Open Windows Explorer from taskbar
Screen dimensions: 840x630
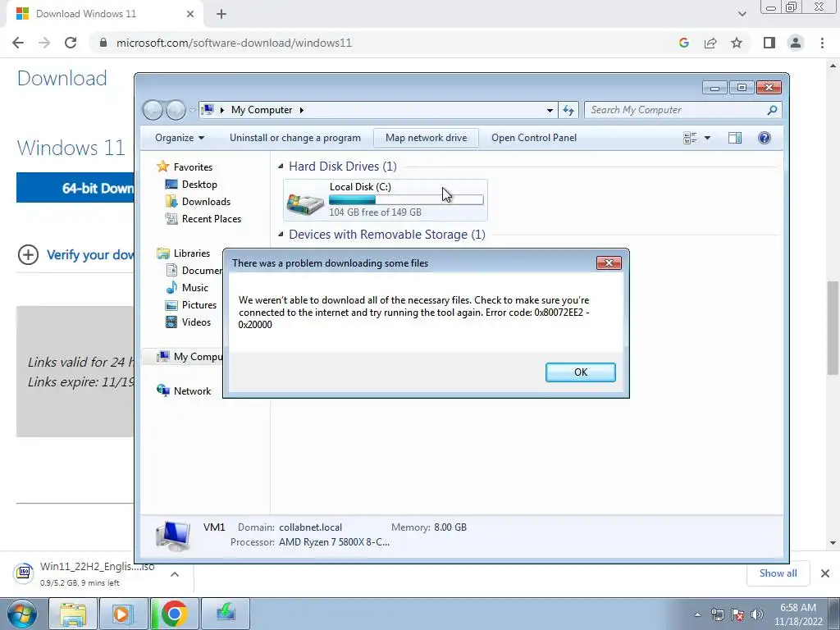point(72,614)
